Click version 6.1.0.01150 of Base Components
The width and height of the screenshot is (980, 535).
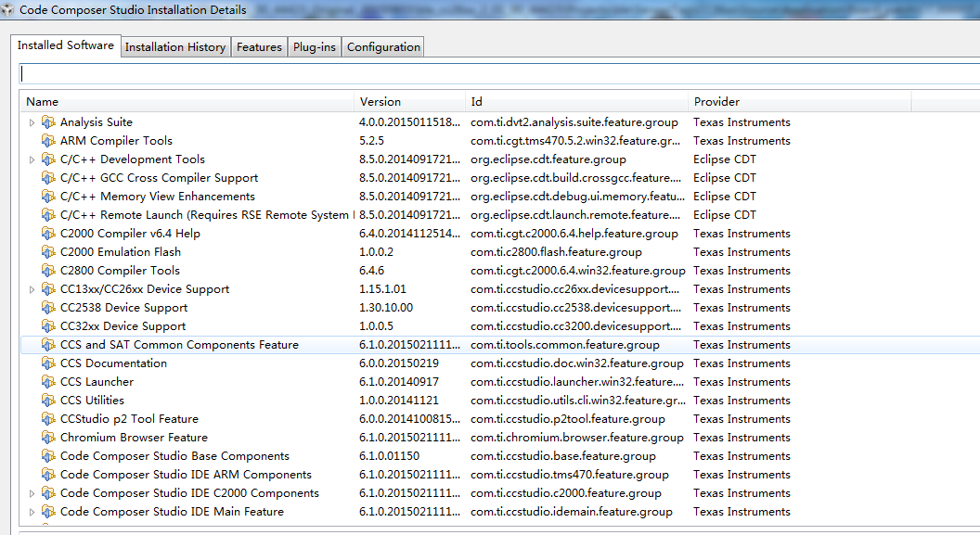390,455
